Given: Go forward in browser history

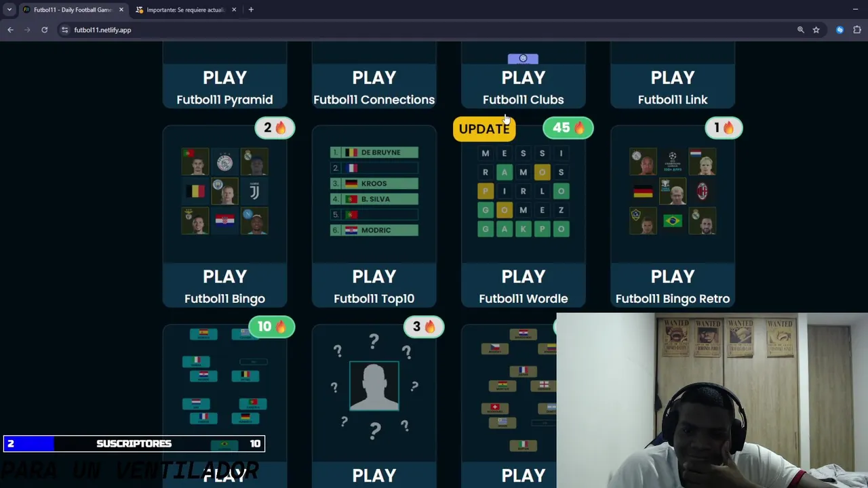Looking at the screenshot, I should [x=27, y=30].
